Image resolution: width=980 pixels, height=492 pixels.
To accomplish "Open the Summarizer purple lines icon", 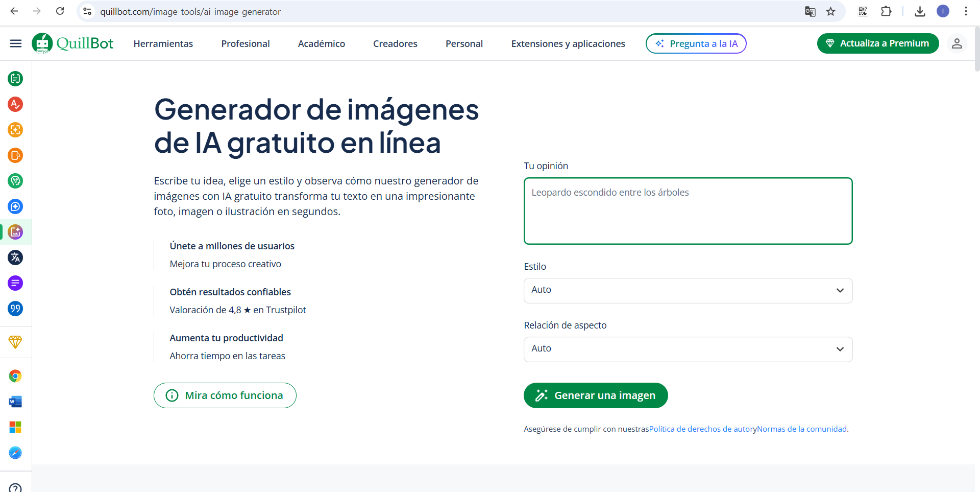I will (x=15, y=283).
